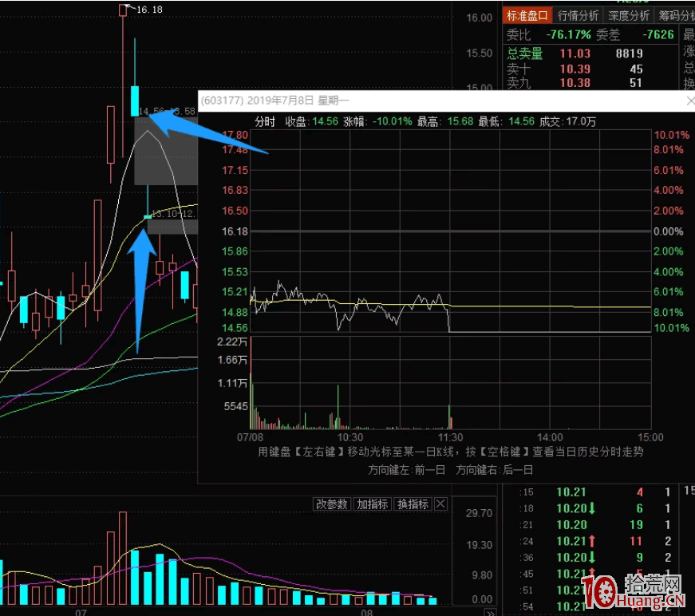The width and height of the screenshot is (695, 616).
Task: Click the 分时 label in the popup
Action: pyautogui.click(x=265, y=121)
